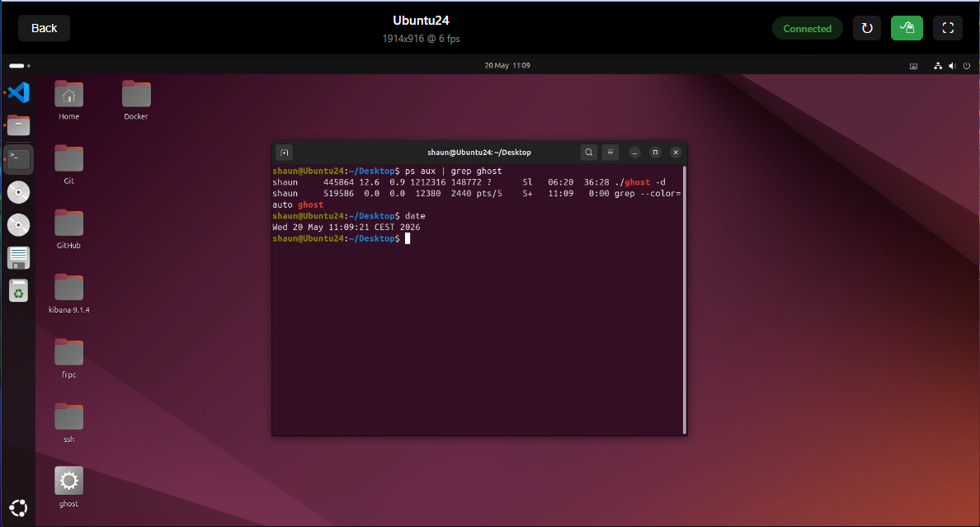Select the ghost executable icon on desktop
Screen dimensions: 980x527
(x=68, y=487)
